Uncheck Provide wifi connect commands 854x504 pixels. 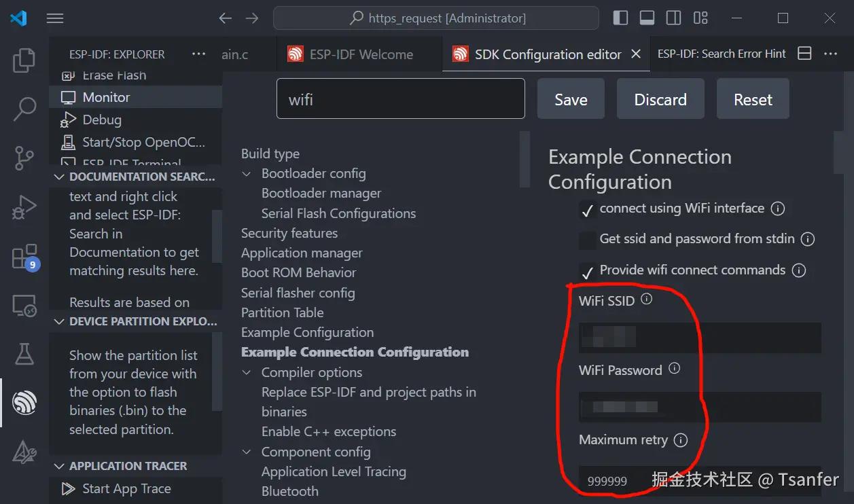tap(587, 272)
